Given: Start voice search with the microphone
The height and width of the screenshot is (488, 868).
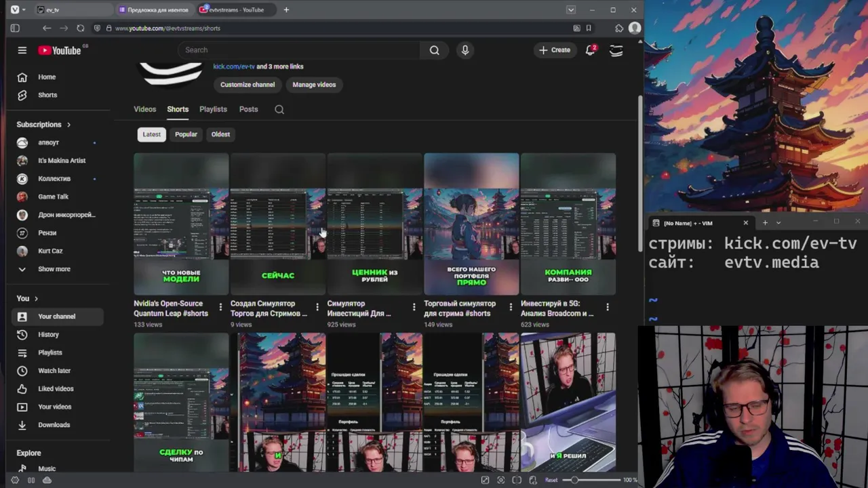Looking at the screenshot, I should click(465, 50).
